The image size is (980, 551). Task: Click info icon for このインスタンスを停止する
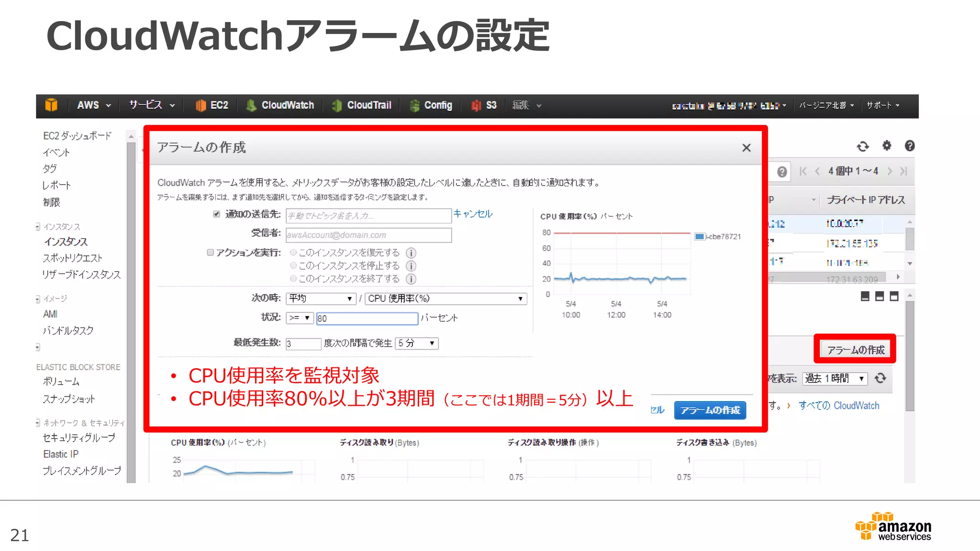coord(411,266)
